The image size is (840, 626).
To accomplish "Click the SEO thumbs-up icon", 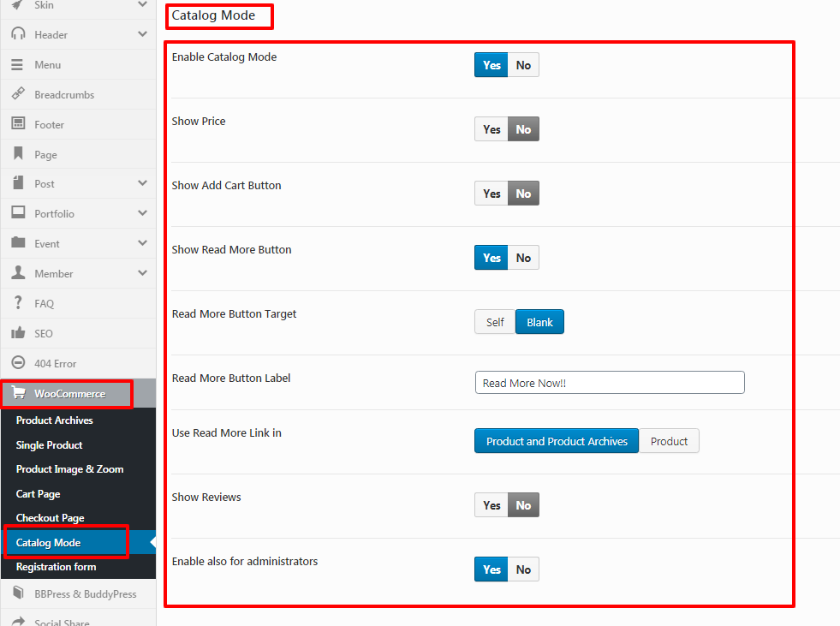I will (18, 332).
